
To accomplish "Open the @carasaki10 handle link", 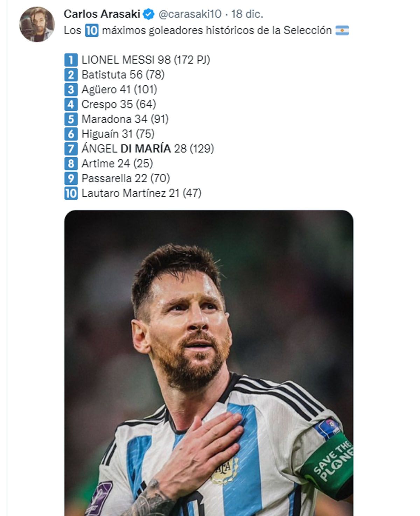I will click(190, 14).
